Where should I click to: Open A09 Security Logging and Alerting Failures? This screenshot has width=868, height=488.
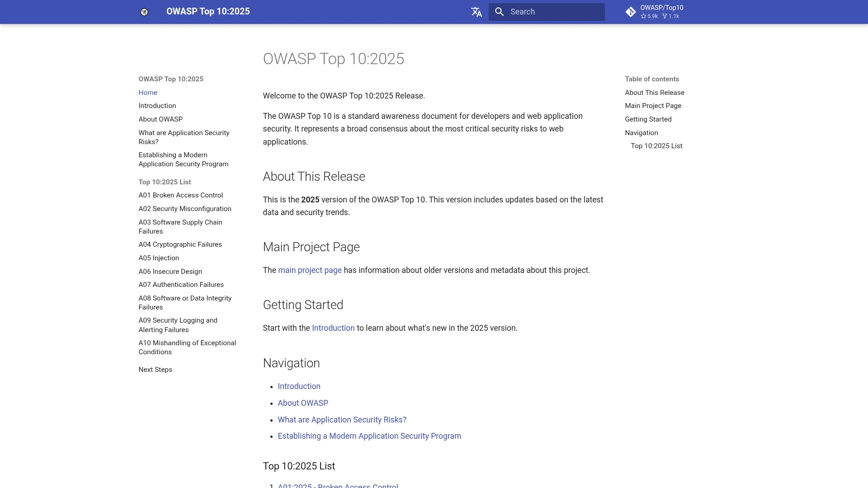click(178, 325)
